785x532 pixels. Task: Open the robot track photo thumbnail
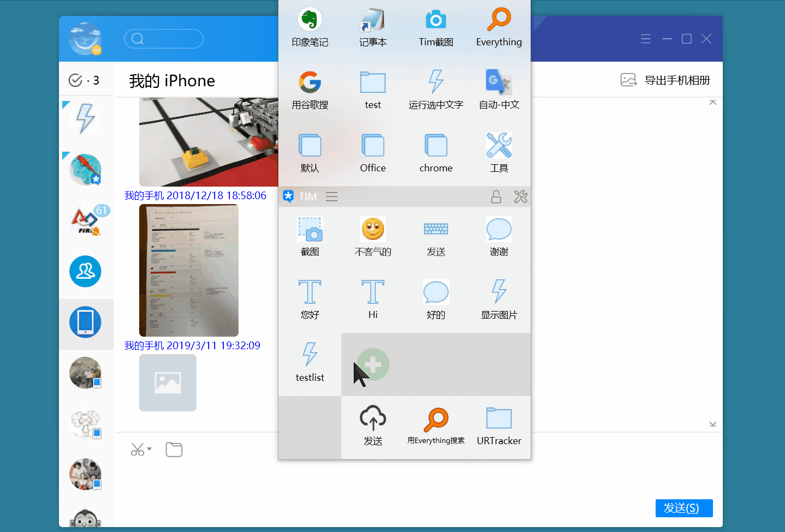pyautogui.click(x=209, y=142)
